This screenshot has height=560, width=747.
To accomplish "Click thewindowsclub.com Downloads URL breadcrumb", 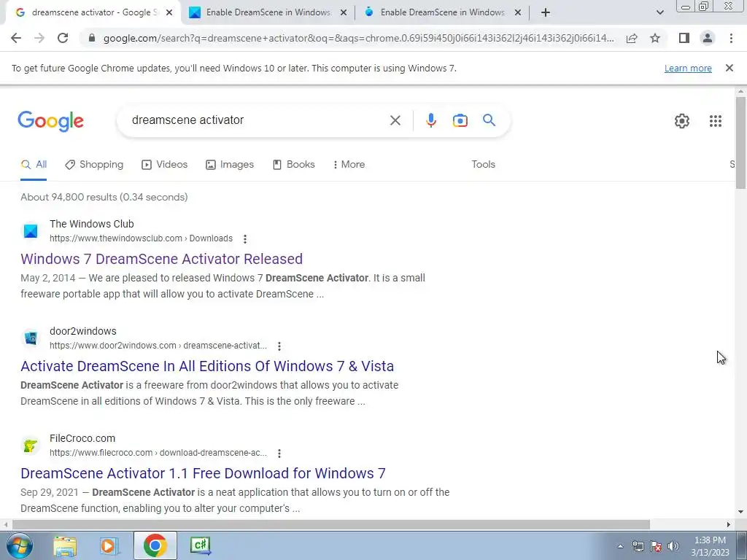I will click(141, 238).
